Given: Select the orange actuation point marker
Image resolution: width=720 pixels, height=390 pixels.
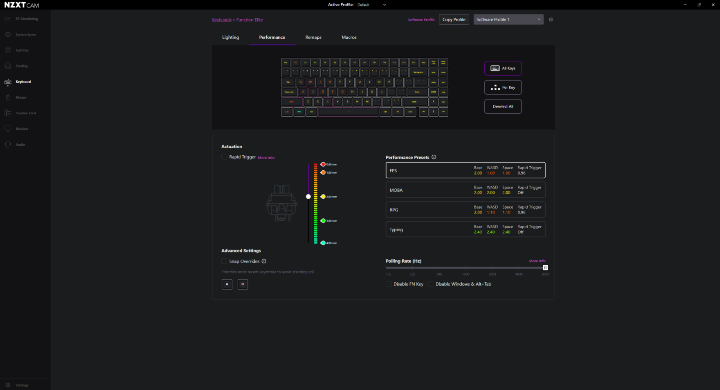Looking at the screenshot, I should (323, 172).
